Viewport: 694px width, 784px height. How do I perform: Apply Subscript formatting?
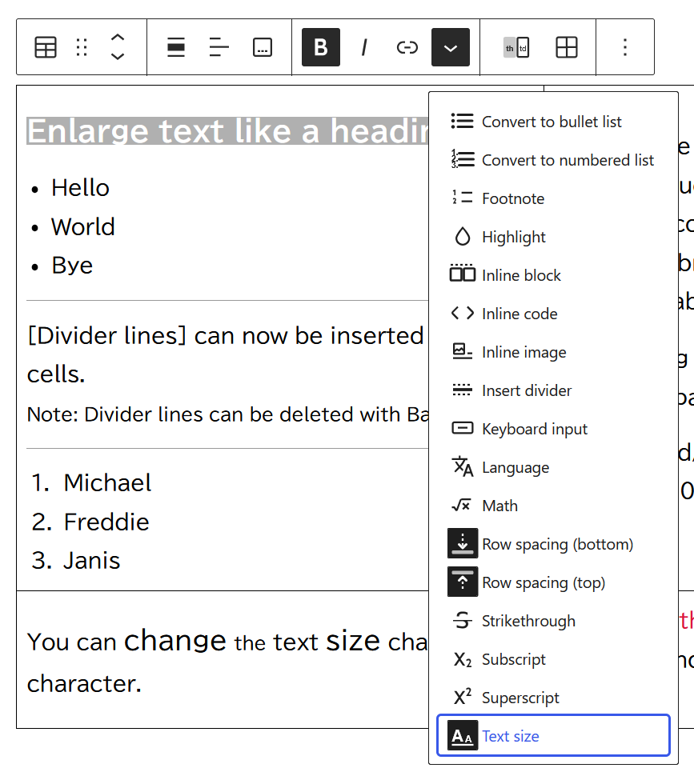[553, 659]
